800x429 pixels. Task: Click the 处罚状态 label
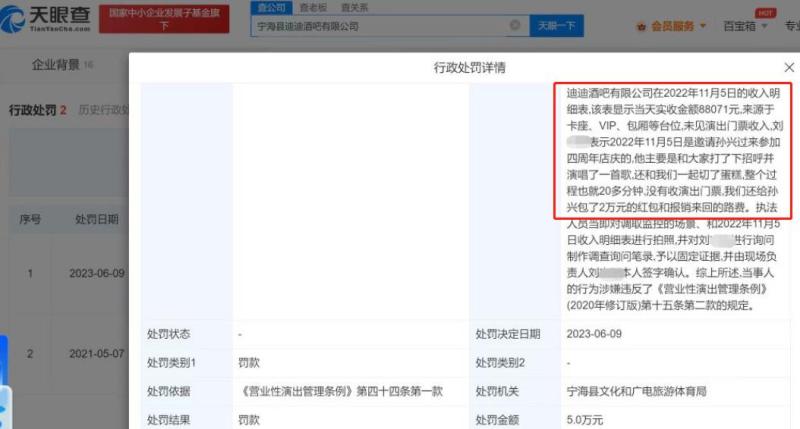click(x=168, y=334)
